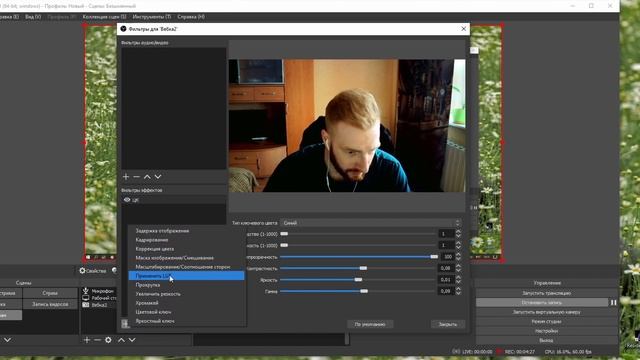Remove audio/video filter with minus icon
Image resolution: width=640 pixels, height=360 pixels.
click(136, 177)
